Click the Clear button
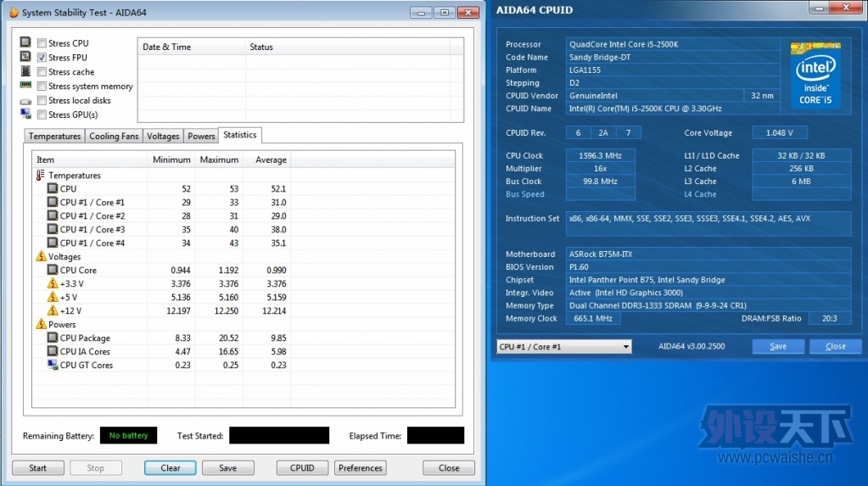 pos(170,467)
